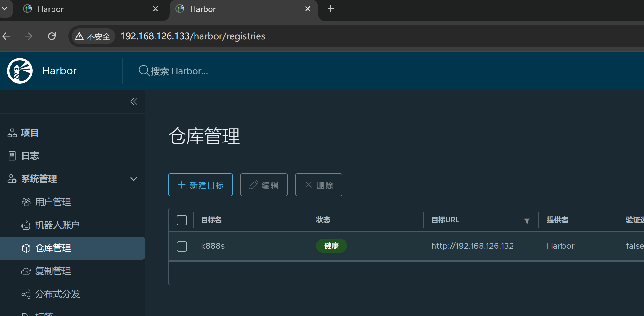Select all registries with header checkbox
644x316 pixels.
pos(182,220)
